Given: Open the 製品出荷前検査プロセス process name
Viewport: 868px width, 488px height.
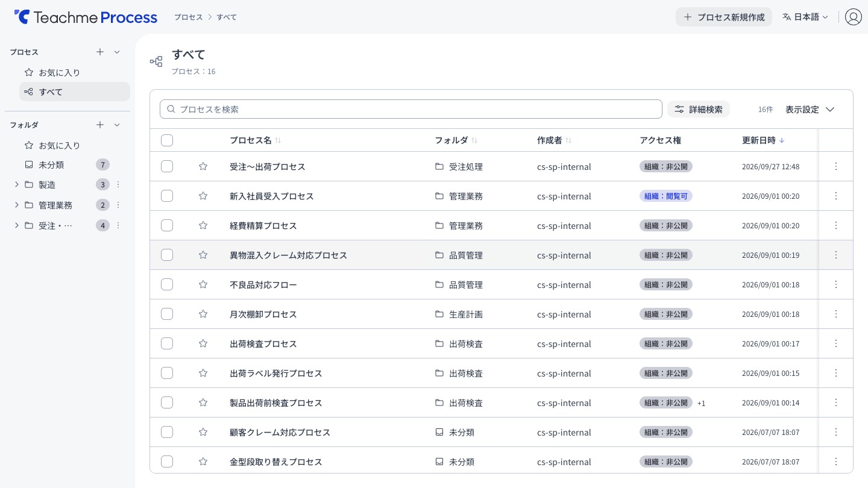Looking at the screenshot, I should (276, 402).
